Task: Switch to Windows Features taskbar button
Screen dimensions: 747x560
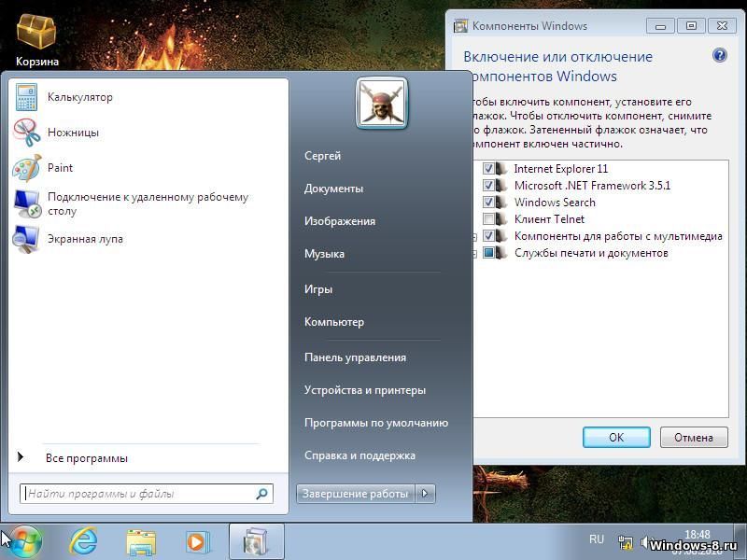Action: 257,542
